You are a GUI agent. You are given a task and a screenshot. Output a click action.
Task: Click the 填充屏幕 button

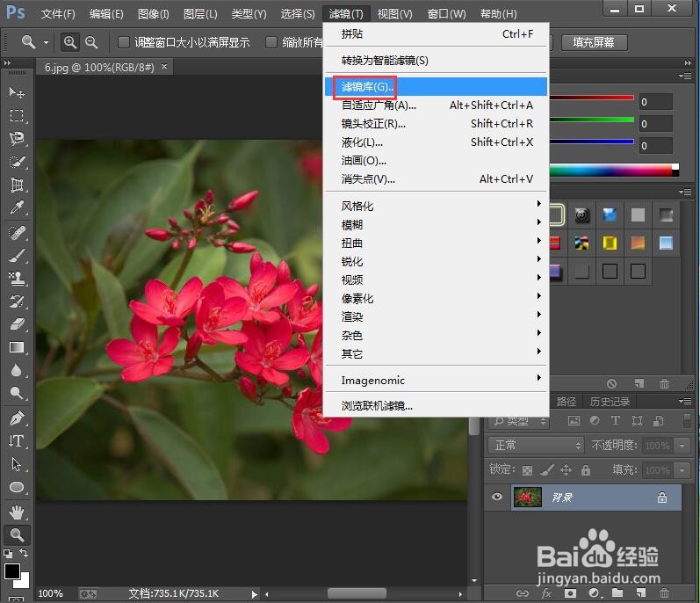coord(595,42)
